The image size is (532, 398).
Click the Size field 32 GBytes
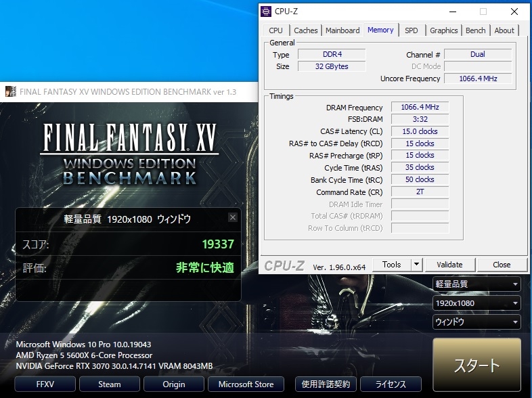[332, 66]
